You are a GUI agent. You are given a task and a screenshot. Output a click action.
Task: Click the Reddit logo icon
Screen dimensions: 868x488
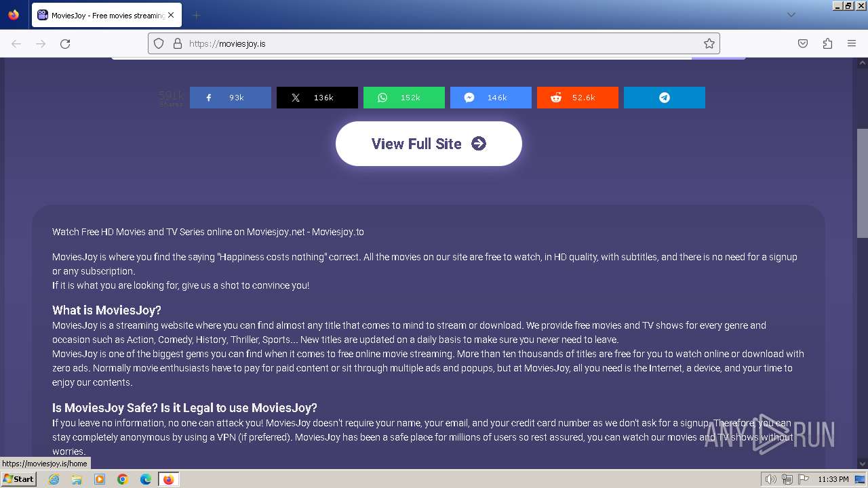[x=556, y=98]
